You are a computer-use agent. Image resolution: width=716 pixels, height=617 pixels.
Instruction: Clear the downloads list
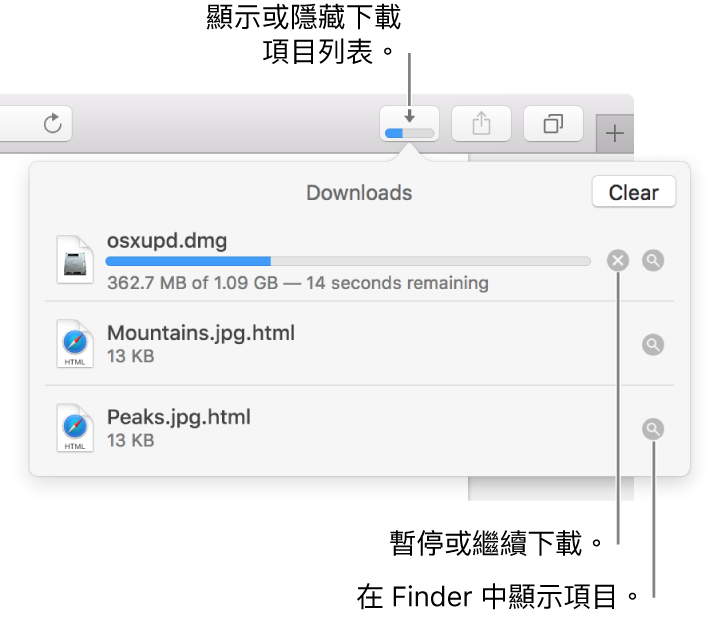634,192
